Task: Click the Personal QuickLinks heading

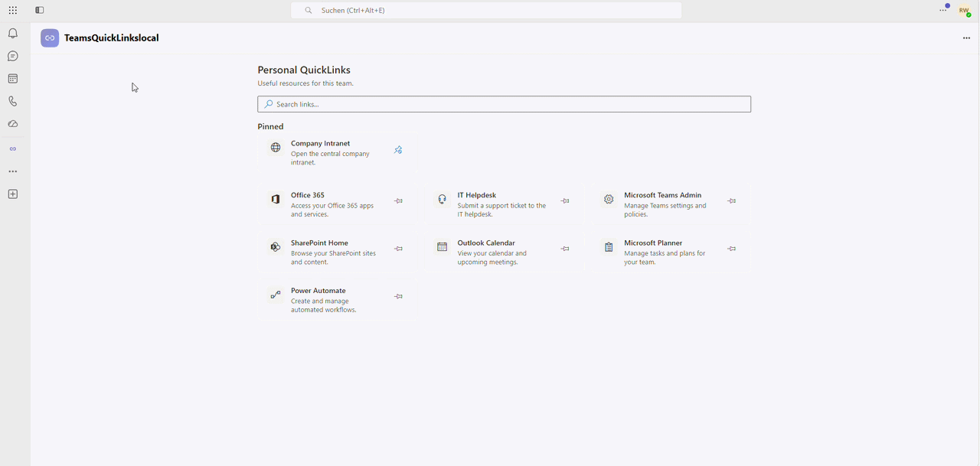Action: (x=304, y=70)
